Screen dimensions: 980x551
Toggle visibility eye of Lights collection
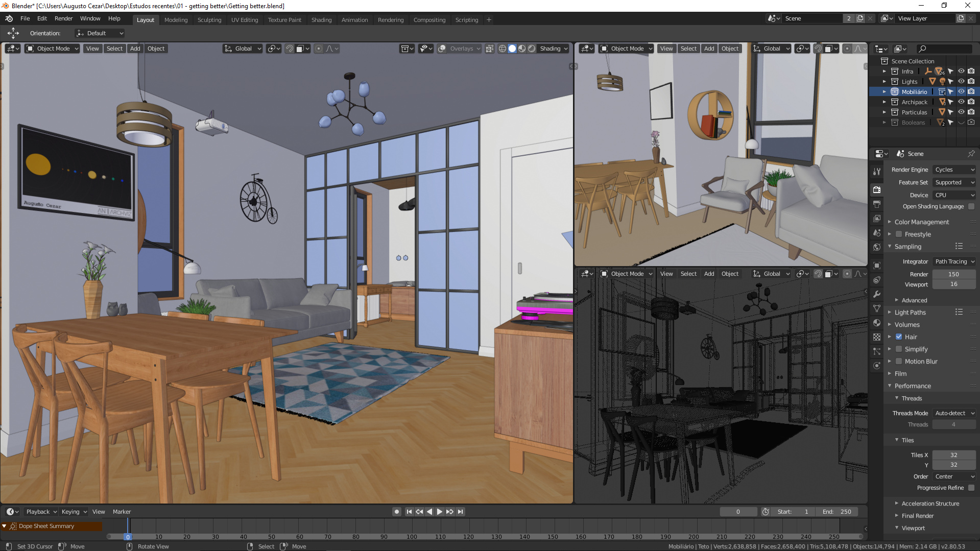tap(961, 81)
